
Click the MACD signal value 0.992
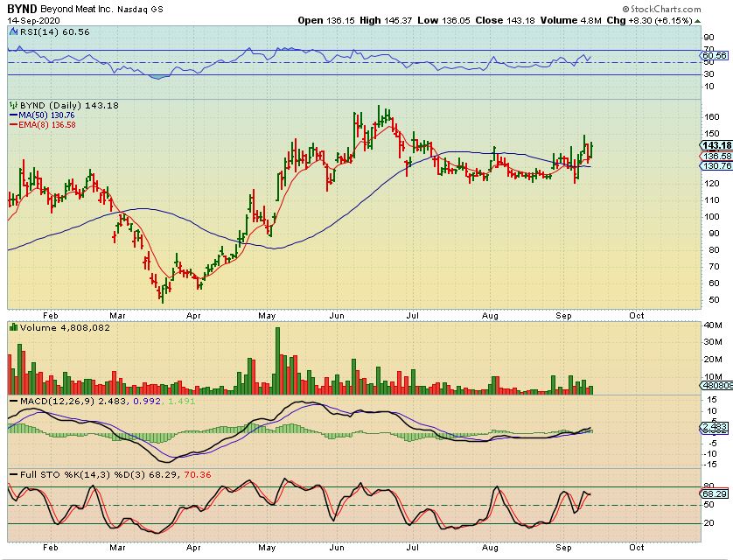click(147, 401)
